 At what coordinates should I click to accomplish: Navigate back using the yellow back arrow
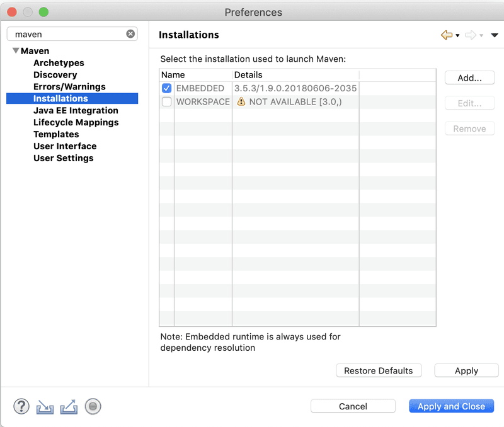point(447,35)
